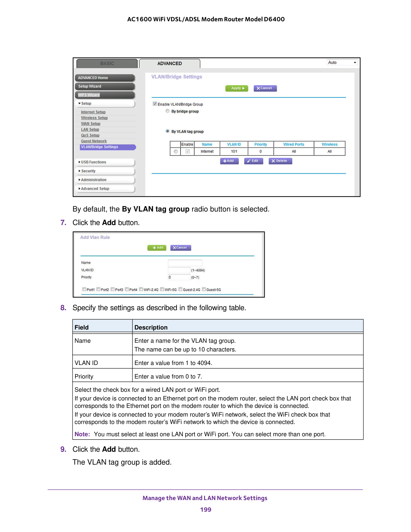Select the Internet VLAN row radio button
This screenshot has width=411, height=532.
[x=176, y=152]
